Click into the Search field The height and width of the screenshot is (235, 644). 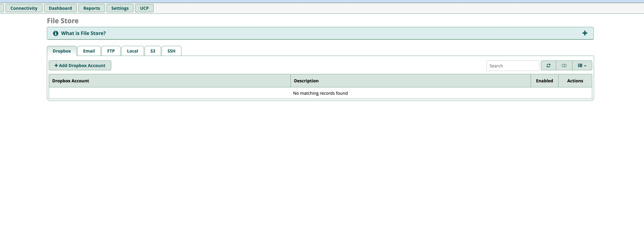pos(513,66)
